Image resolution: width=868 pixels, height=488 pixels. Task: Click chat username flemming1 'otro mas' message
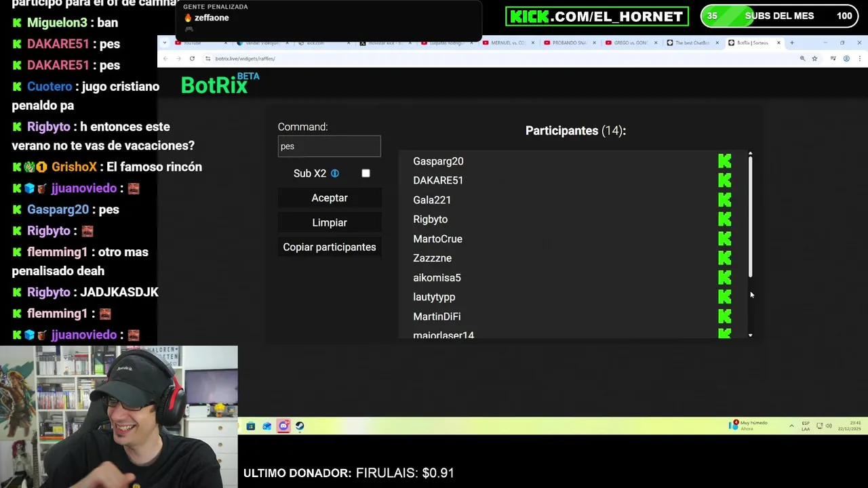(x=57, y=252)
